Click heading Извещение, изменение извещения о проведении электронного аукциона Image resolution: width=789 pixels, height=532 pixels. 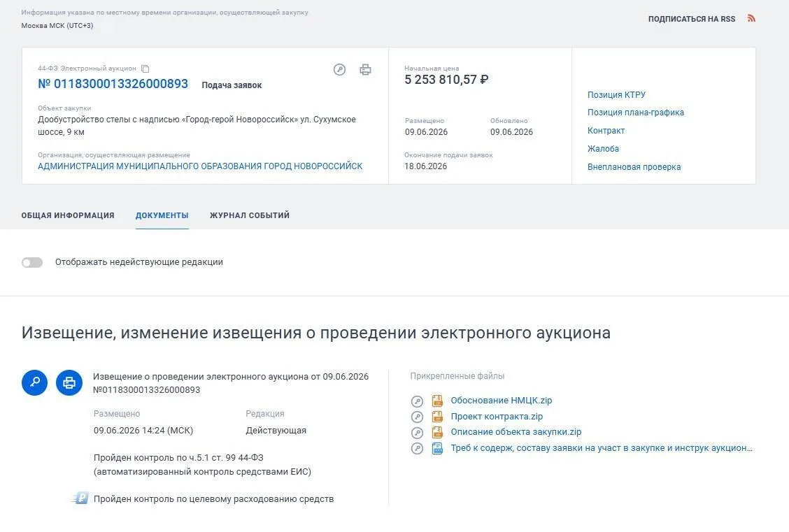tap(316, 333)
